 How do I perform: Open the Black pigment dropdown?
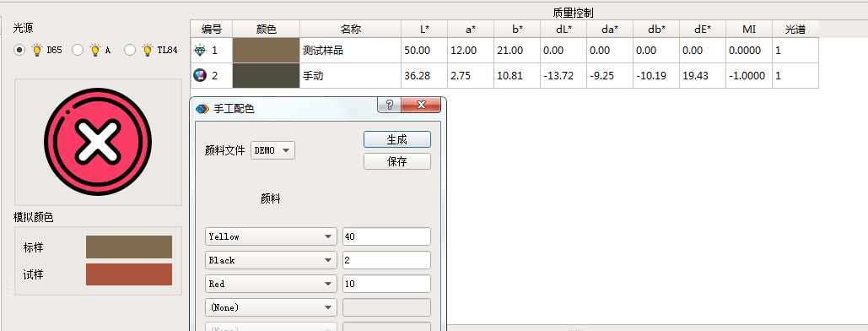click(x=271, y=260)
